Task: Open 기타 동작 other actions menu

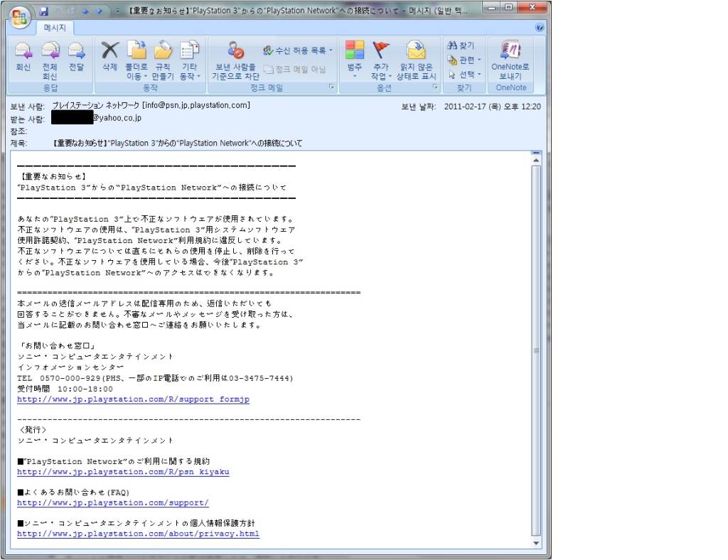Action: tap(189, 60)
